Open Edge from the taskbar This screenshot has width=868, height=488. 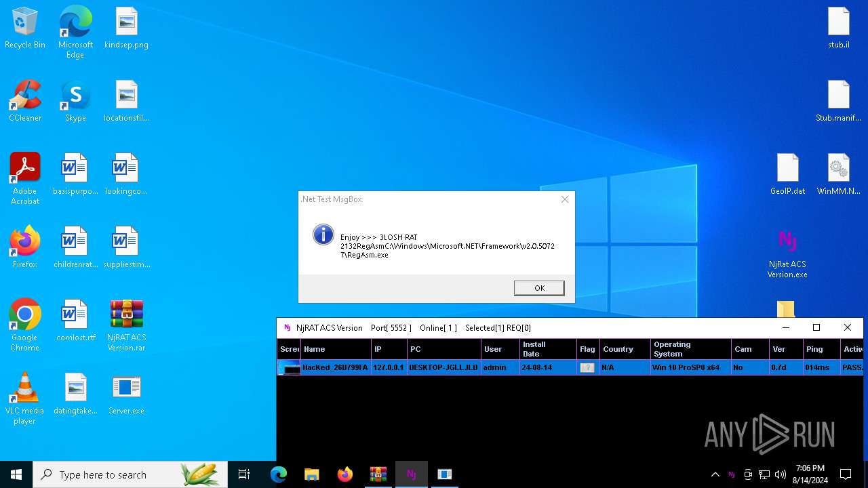click(x=279, y=474)
